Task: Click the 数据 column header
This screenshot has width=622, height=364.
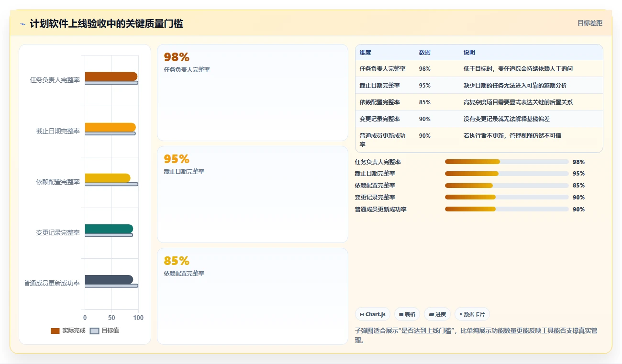Action: pyautogui.click(x=425, y=53)
